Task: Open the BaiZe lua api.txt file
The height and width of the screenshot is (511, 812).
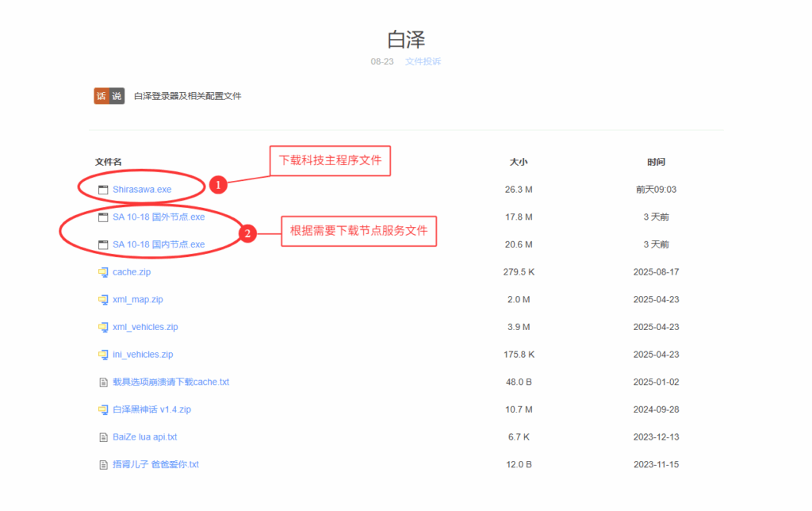Action: coord(144,437)
